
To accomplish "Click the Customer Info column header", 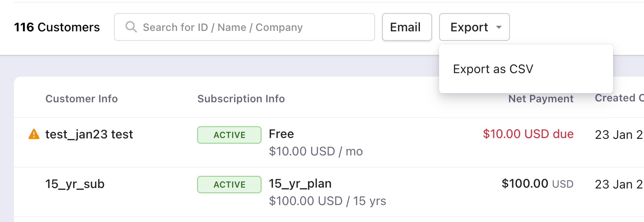I will click(81, 99).
